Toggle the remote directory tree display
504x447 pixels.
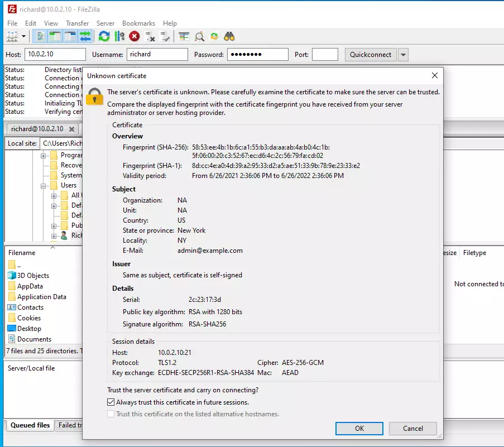[70, 37]
